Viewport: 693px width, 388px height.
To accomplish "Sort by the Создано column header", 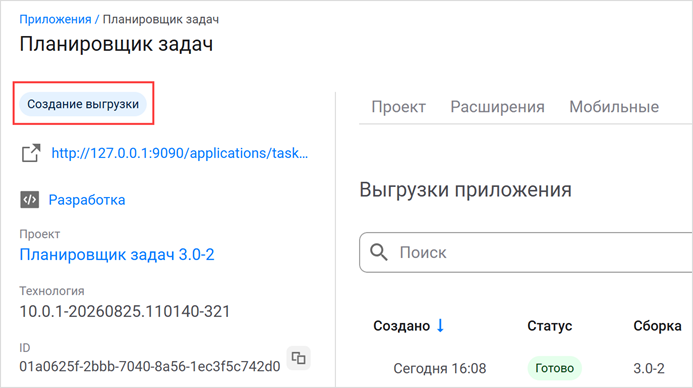I will click(401, 326).
